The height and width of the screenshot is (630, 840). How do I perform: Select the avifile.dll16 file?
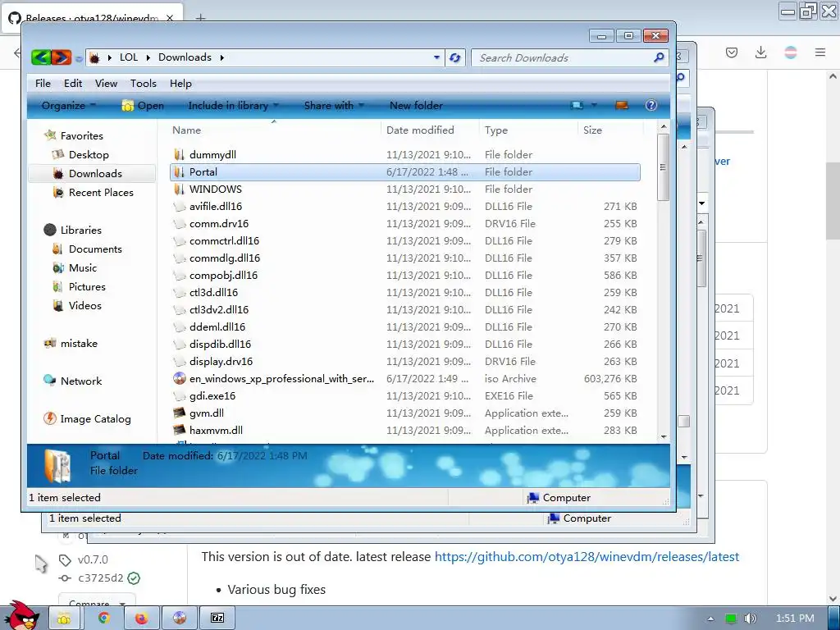click(216, 206)
